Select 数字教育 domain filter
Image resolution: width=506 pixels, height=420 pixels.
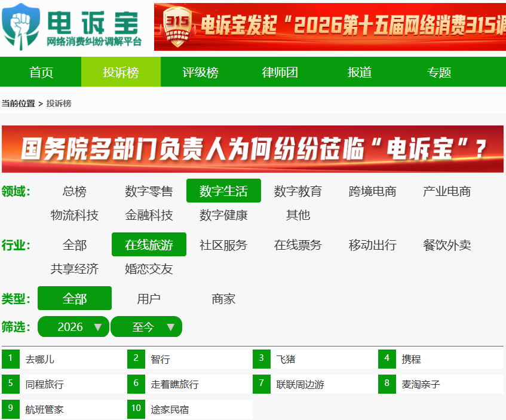coord(298,191)
